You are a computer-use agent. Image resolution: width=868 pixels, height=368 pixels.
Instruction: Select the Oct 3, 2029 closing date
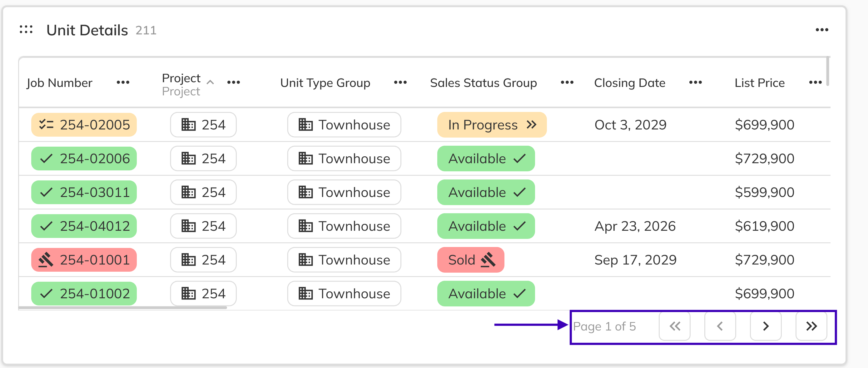630,125
